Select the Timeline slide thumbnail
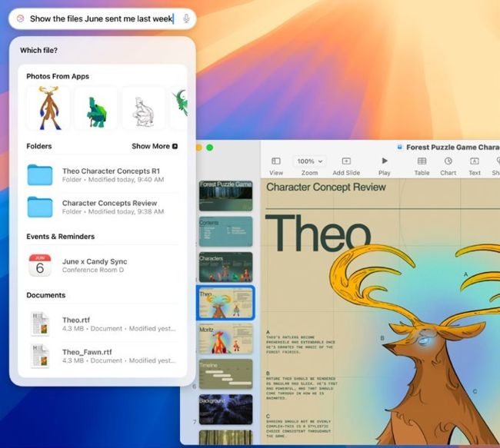This screenshot has width=500, height=448. [x=225, y=373]
